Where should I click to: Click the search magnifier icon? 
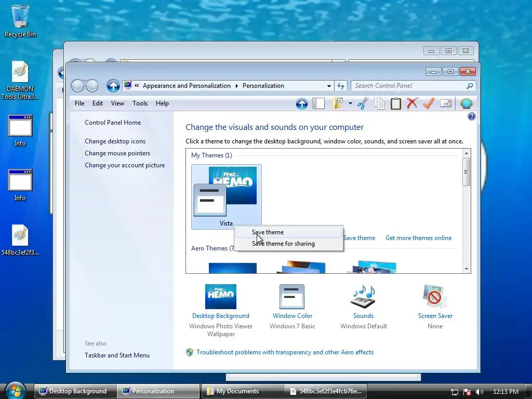click(x=470, y=86)
